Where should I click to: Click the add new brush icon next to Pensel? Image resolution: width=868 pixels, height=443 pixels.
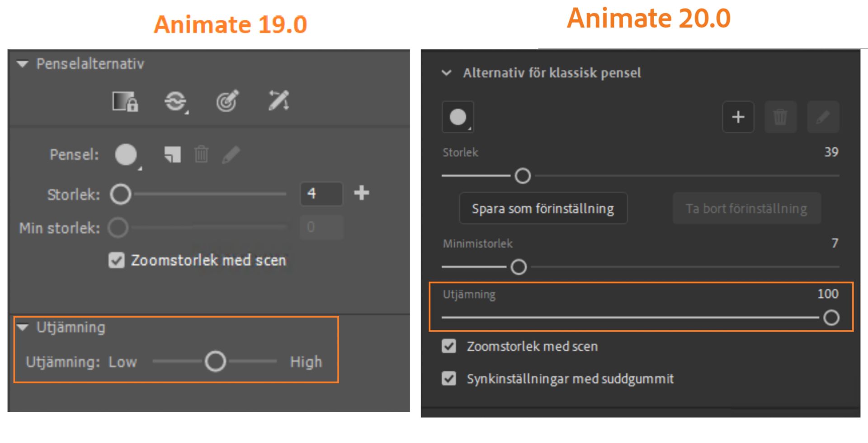(172, 154)
